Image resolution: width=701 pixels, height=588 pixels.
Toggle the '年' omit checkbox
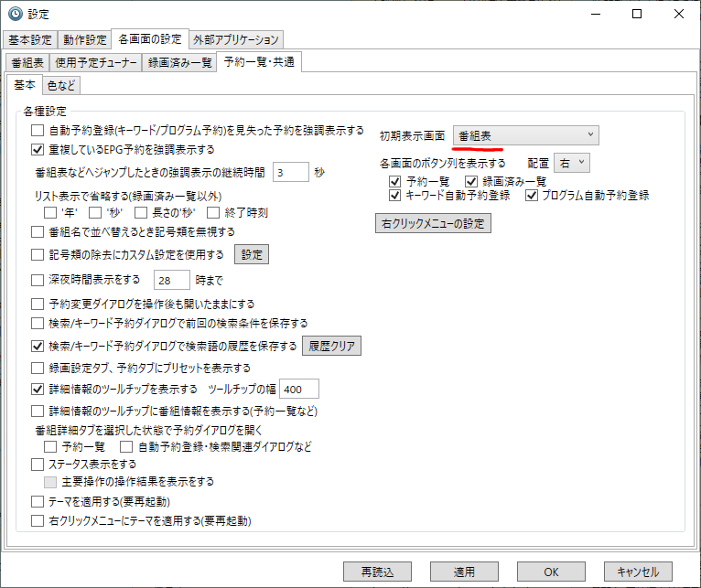(50, 213)
